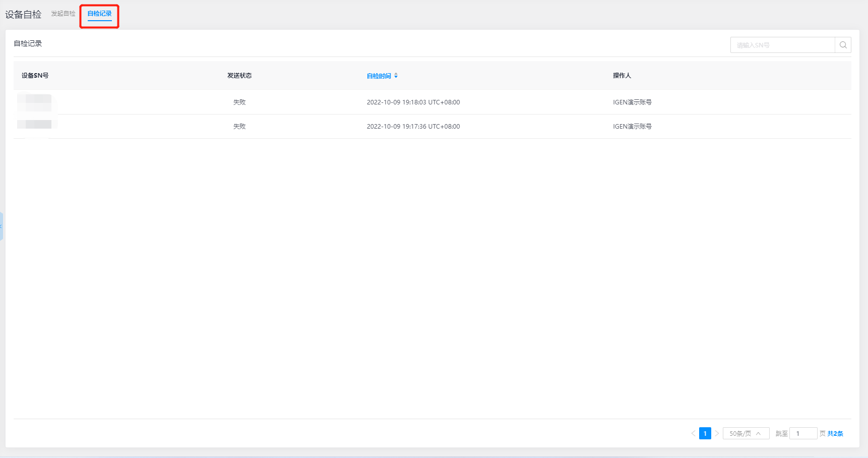Click the SN number search input field

[x=782, y=45]
